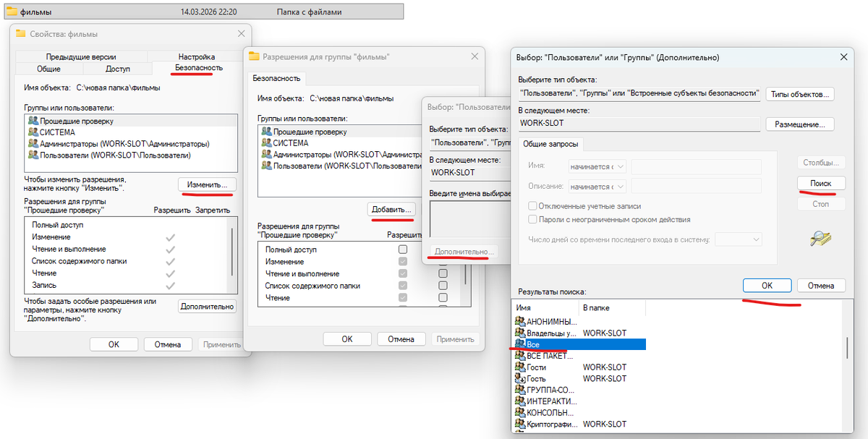The image size is (868, 439).
Task: Check Deny checkbox for Список содержимого папки
Action: pos(443,286)
